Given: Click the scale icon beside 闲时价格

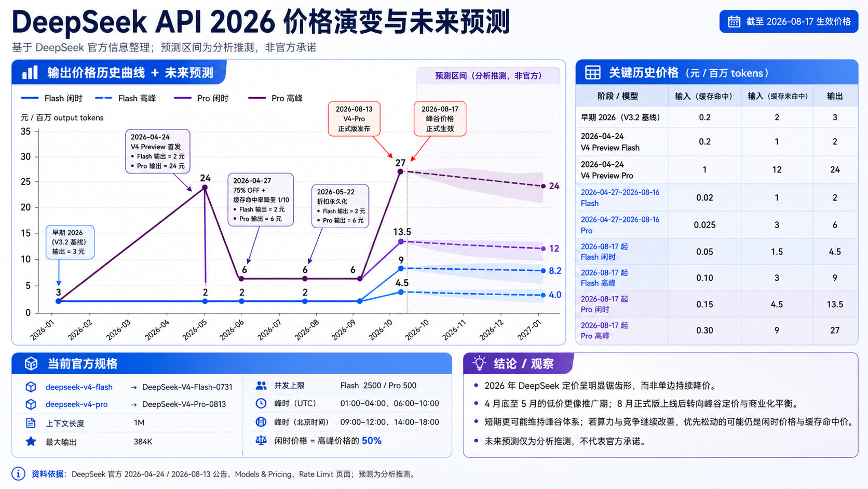Looking at the screenshot, I should 261,441.
